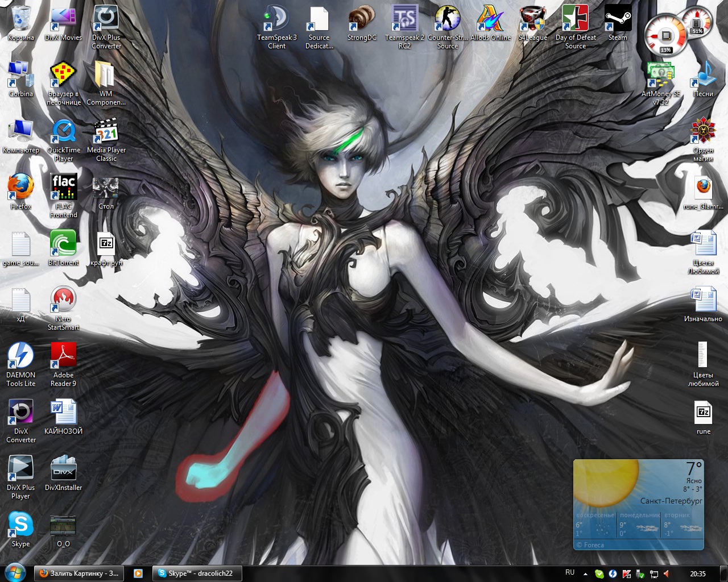Launch StrongDC shortcut

[x=362, y=23]
